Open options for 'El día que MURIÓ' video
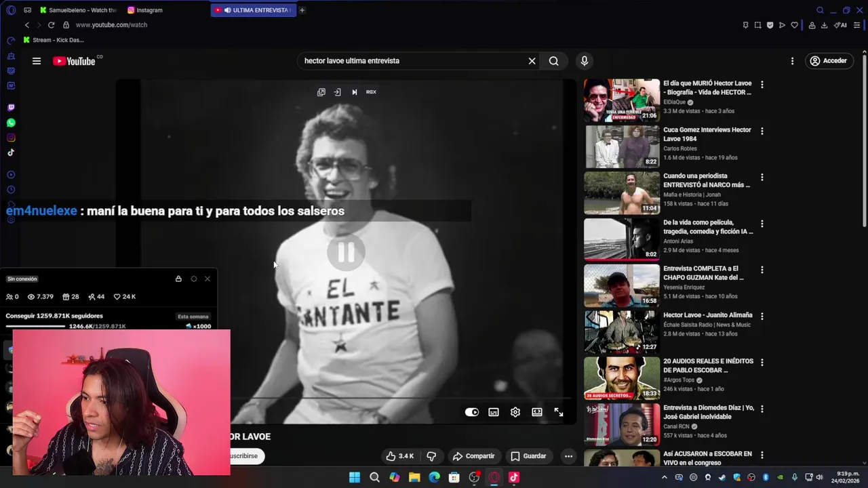This screenshot has height=488, width=868. point(762,85)
